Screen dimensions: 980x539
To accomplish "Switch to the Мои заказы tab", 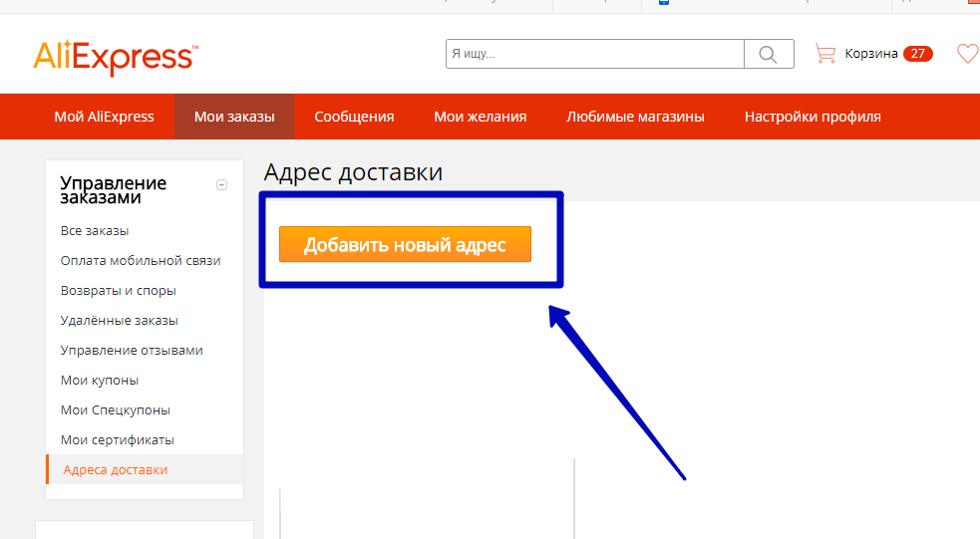I will click(234, 117).
